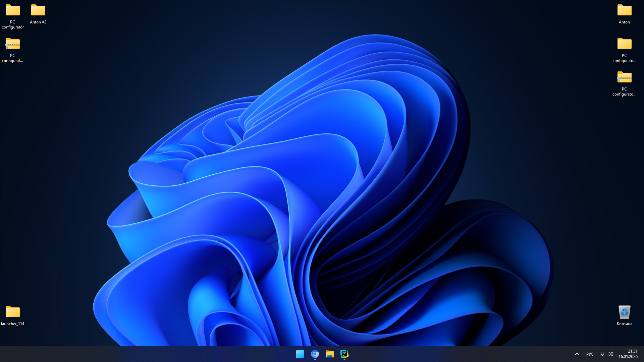Launch PyCharm from the taskbar
The width and height of the screenshot is (644, 362).
[344, 354]
